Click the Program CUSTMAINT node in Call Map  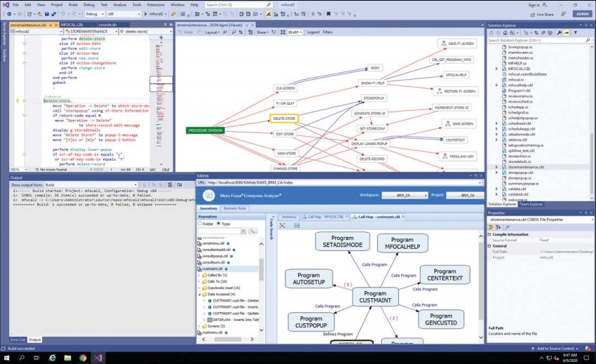click(x=375, y=297)
